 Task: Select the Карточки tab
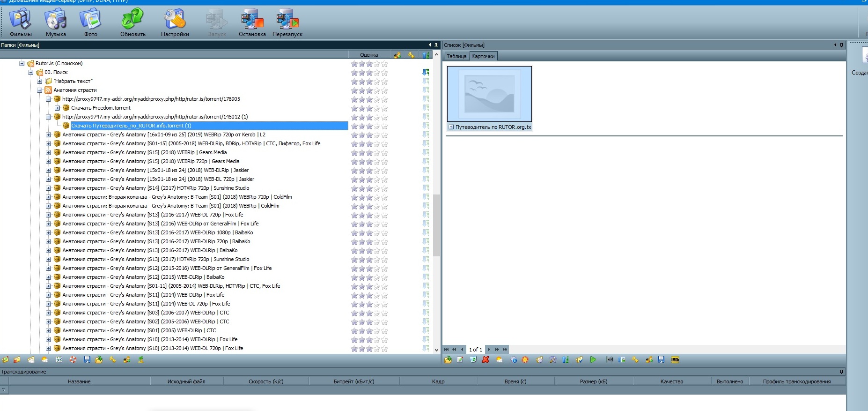coord(483,56)
